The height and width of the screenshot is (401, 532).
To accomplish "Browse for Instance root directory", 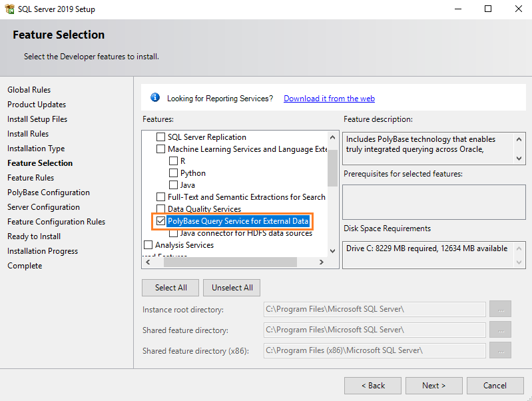I will pos(501,309).
